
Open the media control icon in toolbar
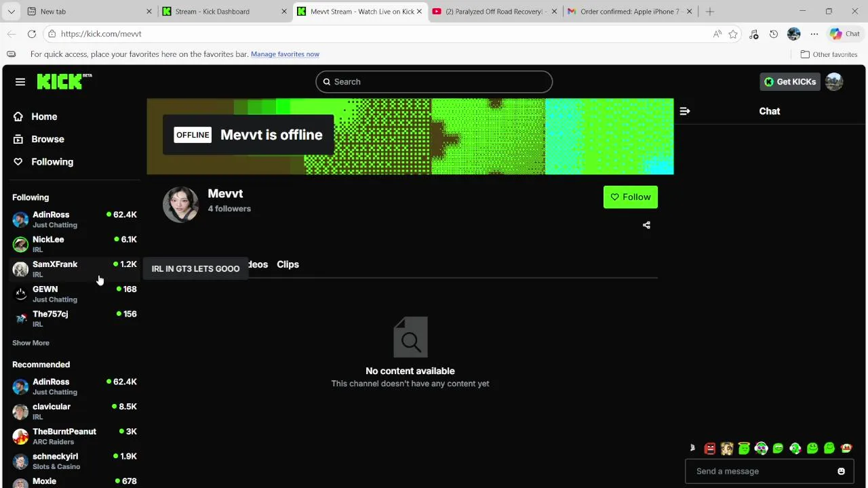[753, 34]
